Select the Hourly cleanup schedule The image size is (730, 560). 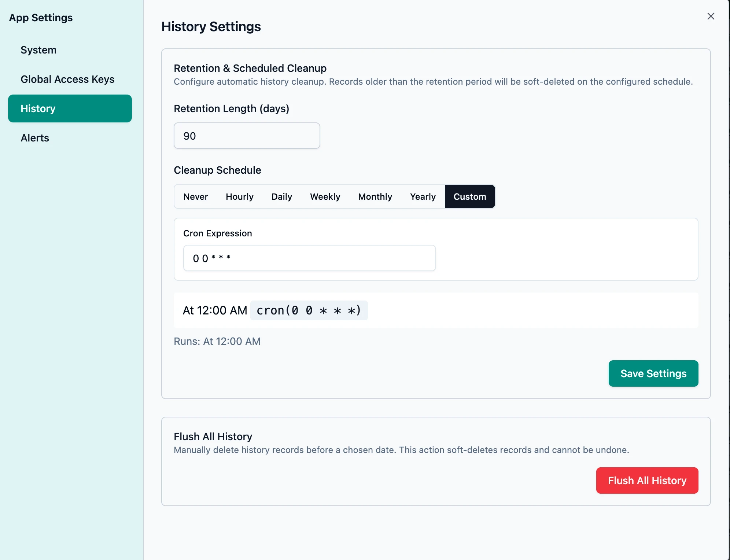coord(240,196)
